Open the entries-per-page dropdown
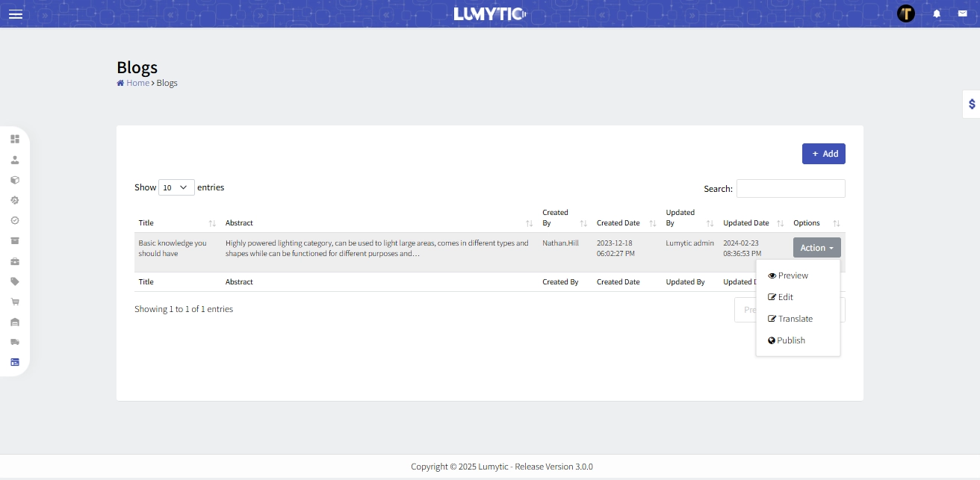This screenshot has height=480, width=980. pos(176,188)
